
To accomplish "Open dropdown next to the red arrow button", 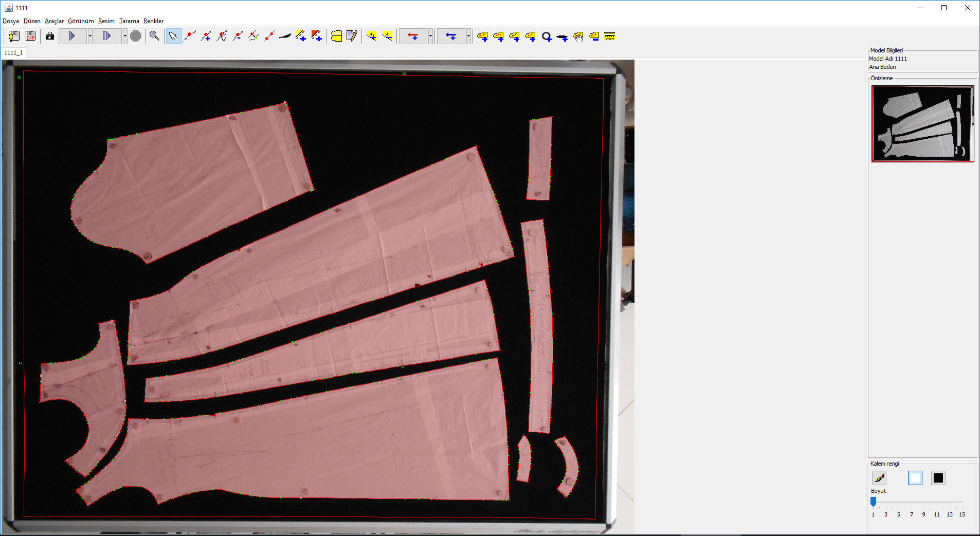I will tap(430, 36).
